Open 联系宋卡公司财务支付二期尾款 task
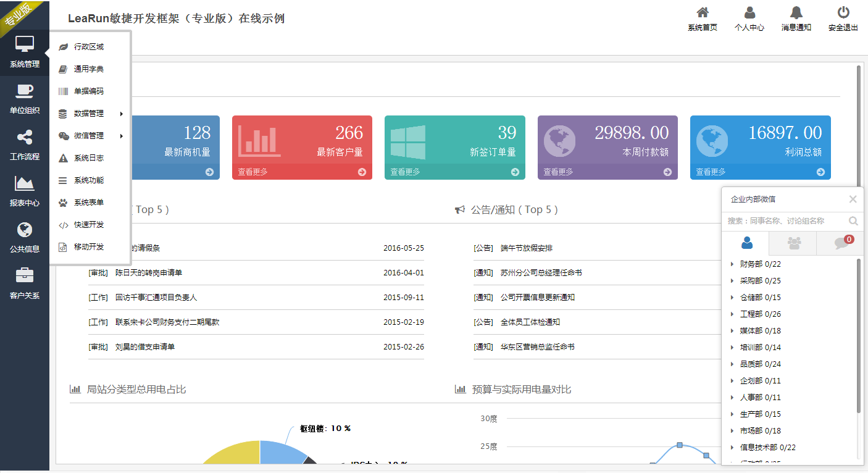This screenshot has width=868, height=473. [167, 322]
